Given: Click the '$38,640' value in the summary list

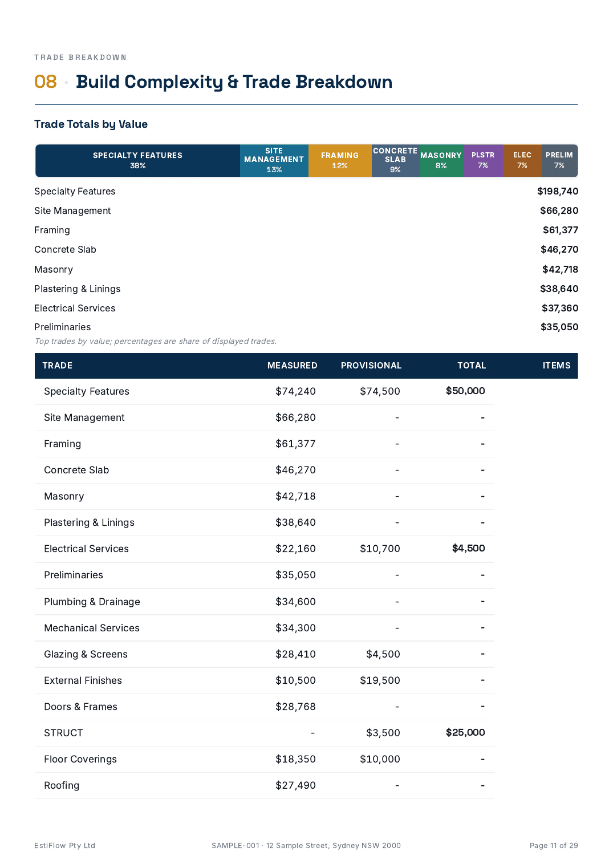Looking at the screenshot, I should [559, 289].
